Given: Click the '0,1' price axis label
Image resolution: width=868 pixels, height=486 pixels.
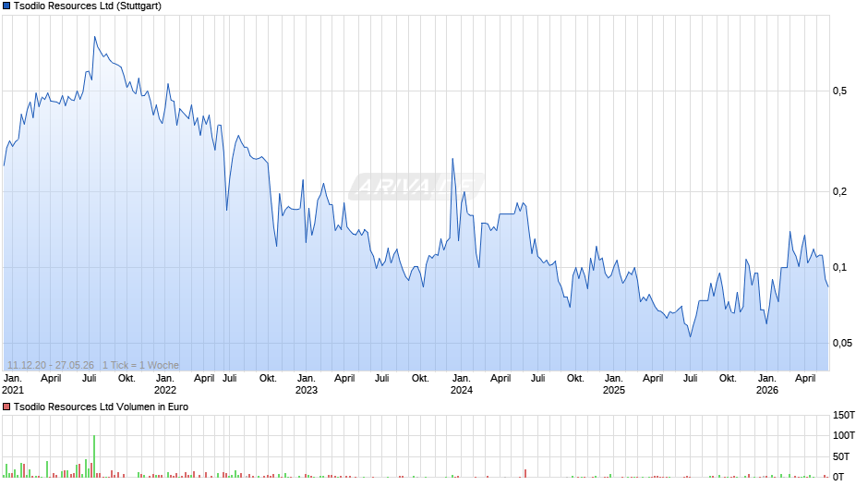Looking at the screenshot, I should pos(839,268).
